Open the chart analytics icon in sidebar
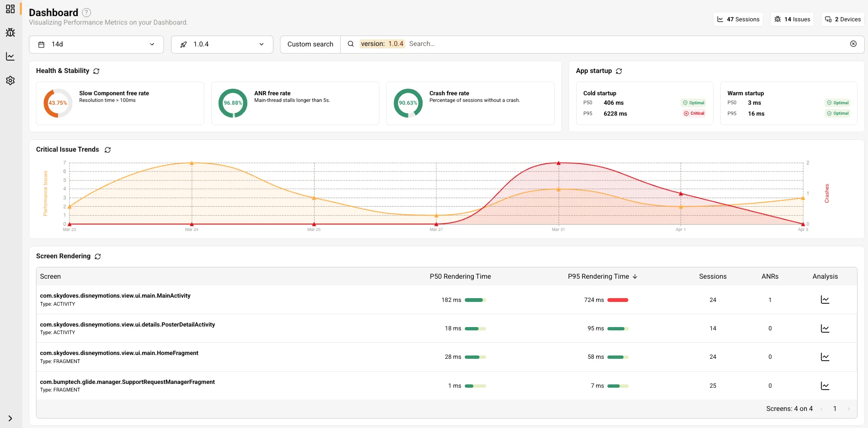 click(x=10, y=56)
